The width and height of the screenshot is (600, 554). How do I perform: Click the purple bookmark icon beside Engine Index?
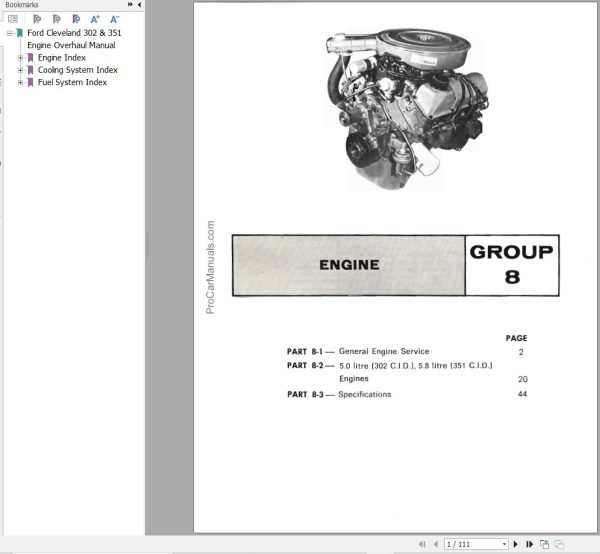tap(30, 58)
